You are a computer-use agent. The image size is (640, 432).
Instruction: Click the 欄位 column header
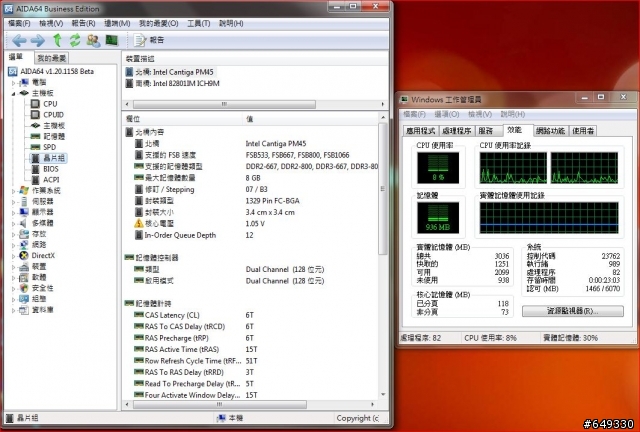click(x=183, y=119)
